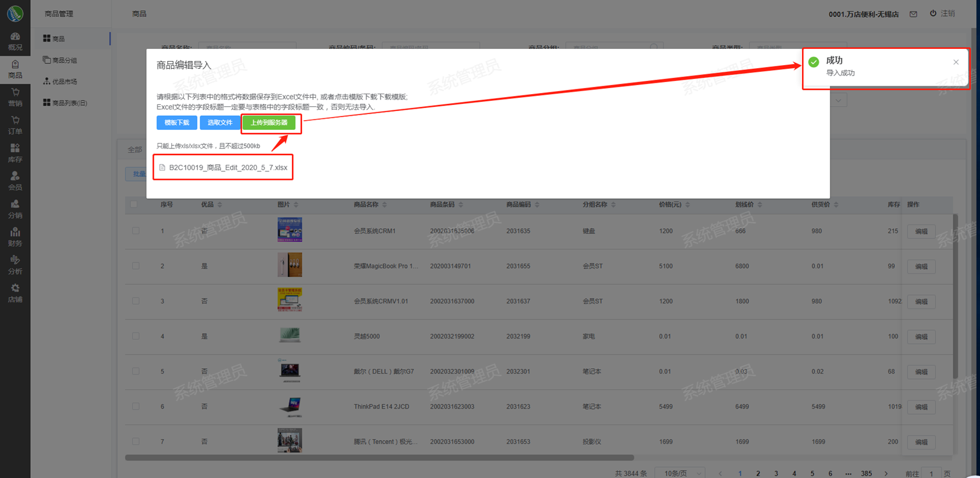Viewport: 980px width, 478px height.
Task: Click the green leaf app logo
Action: click(x=15, y=13)
